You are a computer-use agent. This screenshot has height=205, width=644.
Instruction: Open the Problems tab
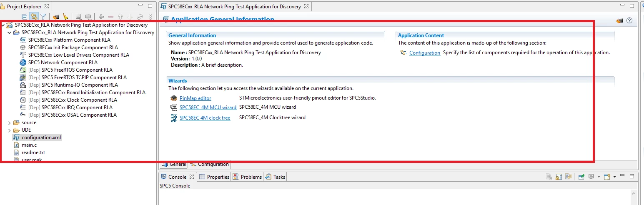click(248, 177)
